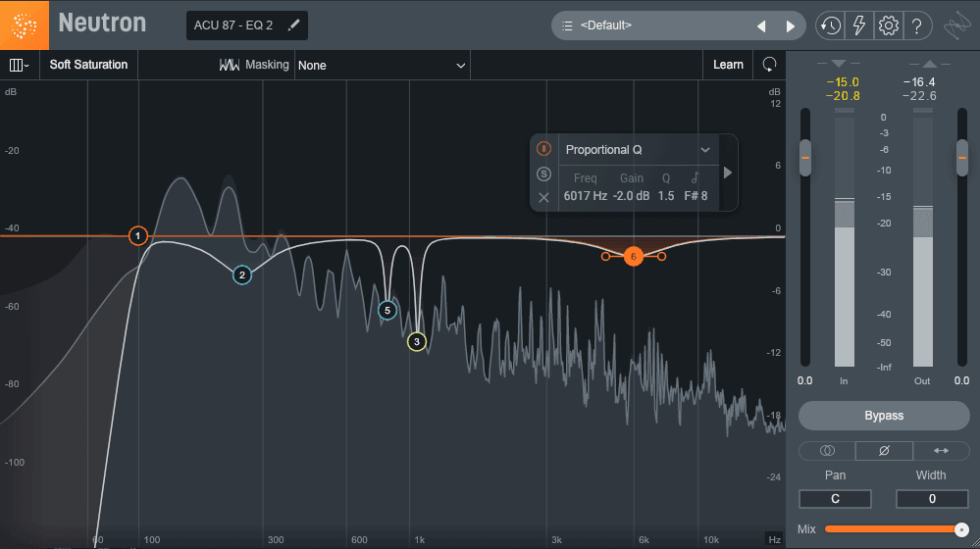Image resolution: width=980 pixels, height=549 pixels.
Task: Click the Bypass button
Action: point(884,416)
